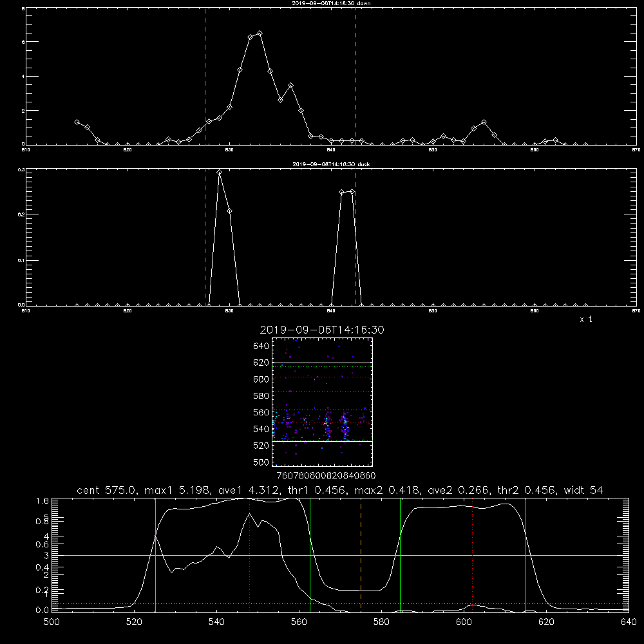
Task: Click the tallest diamond marker in dusk plot
Action: tap(220, 173)
